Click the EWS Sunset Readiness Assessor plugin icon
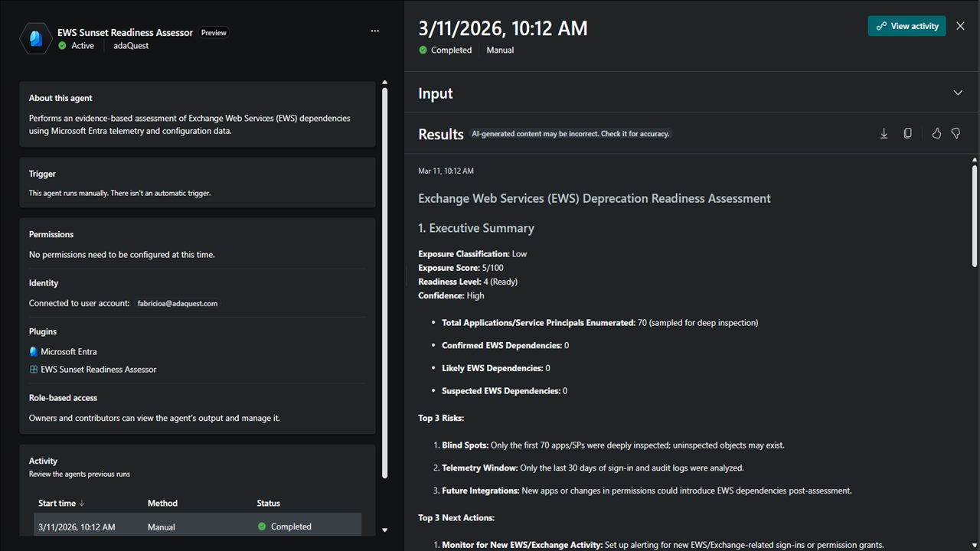This screenshot has width=980, height=551. pyautogui.click(x=34, y=370)
